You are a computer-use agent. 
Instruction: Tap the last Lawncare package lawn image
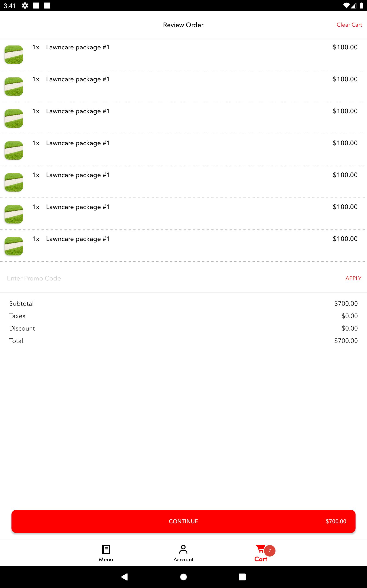(14, 246)
